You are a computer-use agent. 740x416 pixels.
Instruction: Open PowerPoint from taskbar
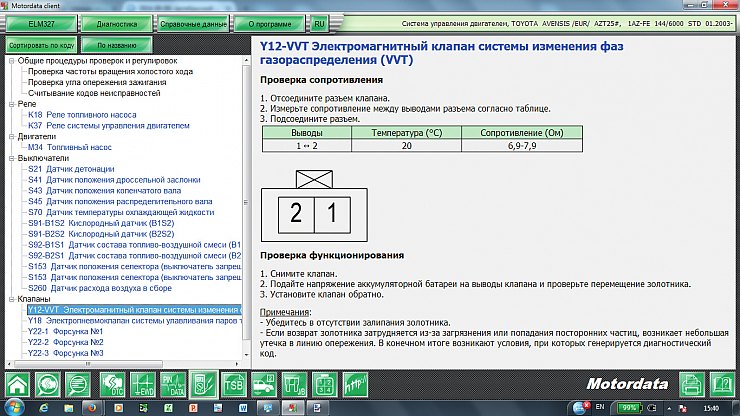(x=193, y=408)
